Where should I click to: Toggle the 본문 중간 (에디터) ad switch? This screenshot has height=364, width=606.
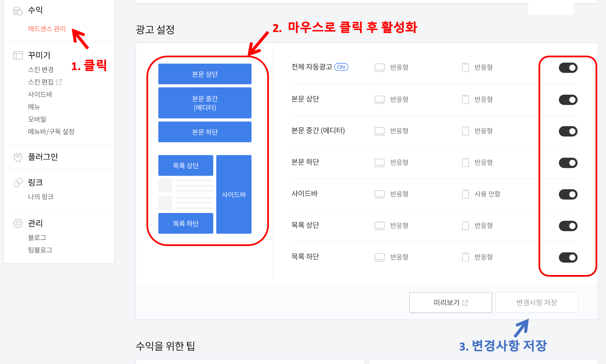(x=568, y=131)
